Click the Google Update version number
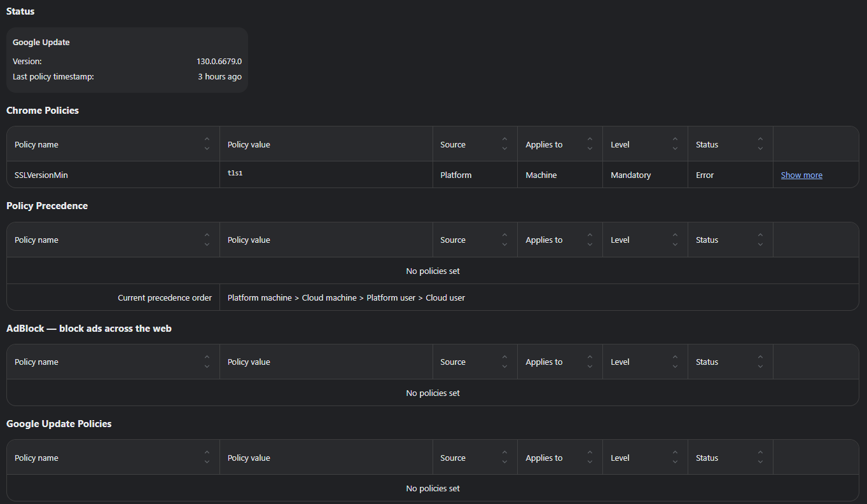 coord(219,62)
